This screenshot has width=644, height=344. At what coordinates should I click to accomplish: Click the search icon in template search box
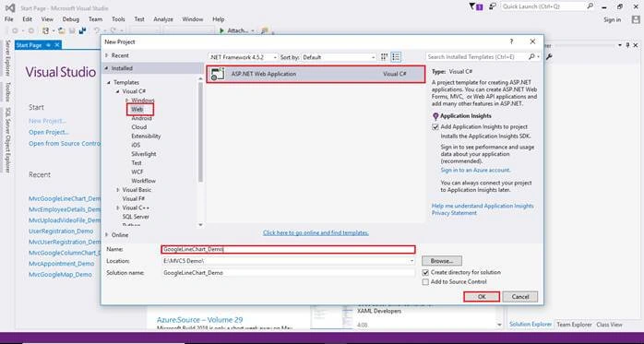[531, 56]
